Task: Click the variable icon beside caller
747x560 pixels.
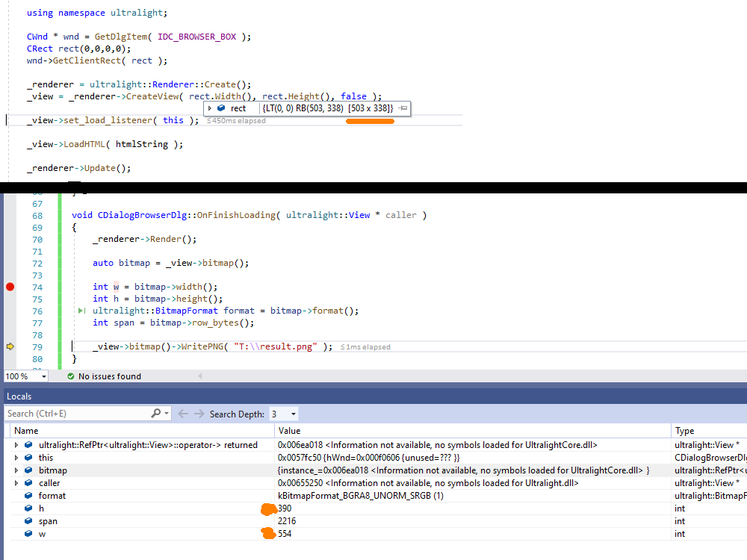Action: coord(28,483)
